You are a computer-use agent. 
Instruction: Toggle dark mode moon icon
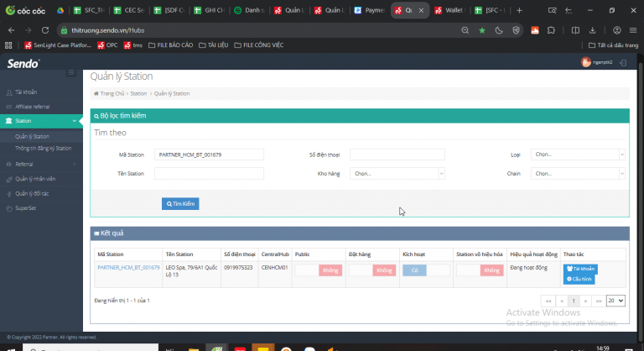499,30
